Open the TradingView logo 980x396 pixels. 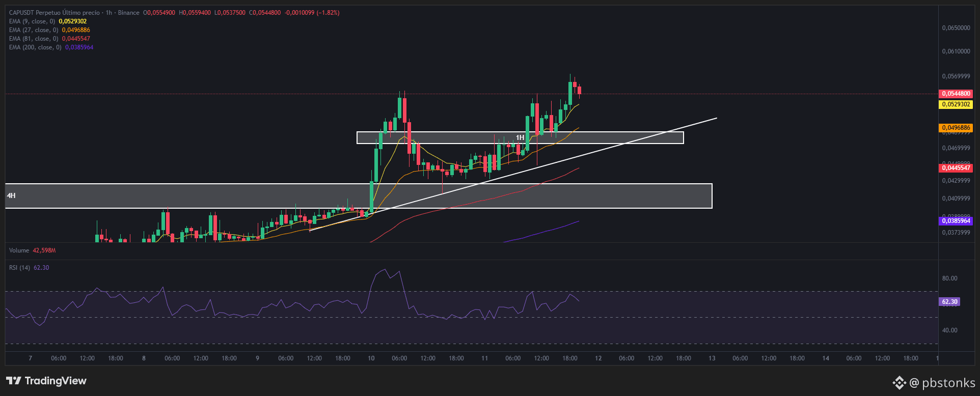[46, 381]
